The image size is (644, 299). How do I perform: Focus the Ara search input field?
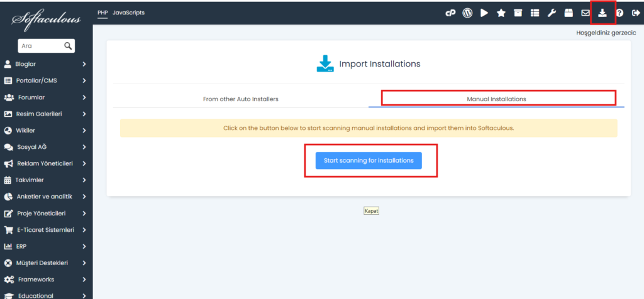pyautogui.click(x=40, y=46)
